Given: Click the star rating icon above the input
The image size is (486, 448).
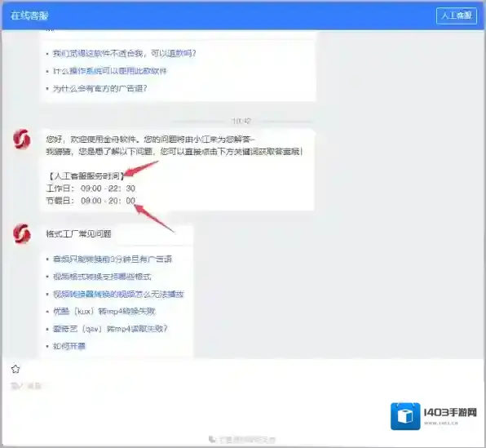Looking at the screenshot, I should click(x=15, y=369).
